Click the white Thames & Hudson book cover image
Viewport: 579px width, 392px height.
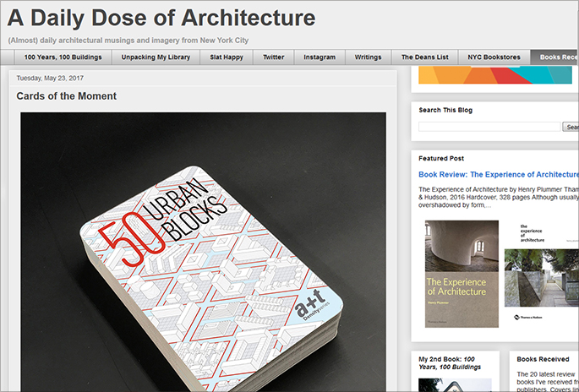(541, 274)
